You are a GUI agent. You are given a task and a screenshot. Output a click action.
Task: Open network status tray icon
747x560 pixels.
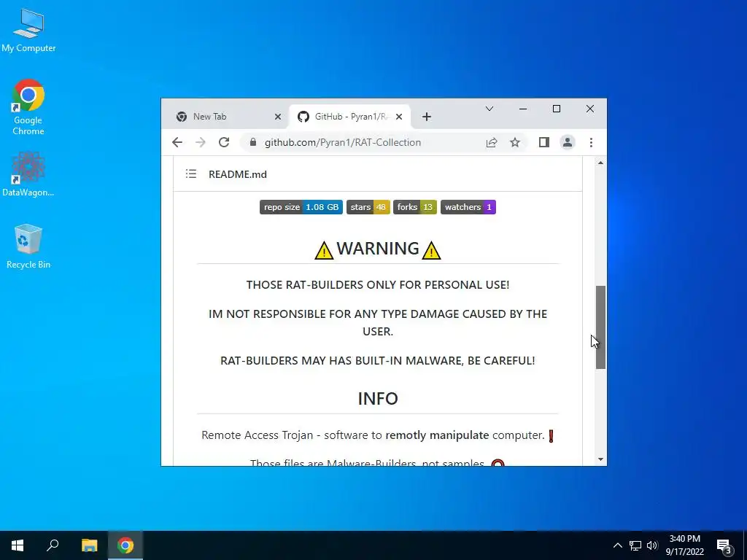635,545
